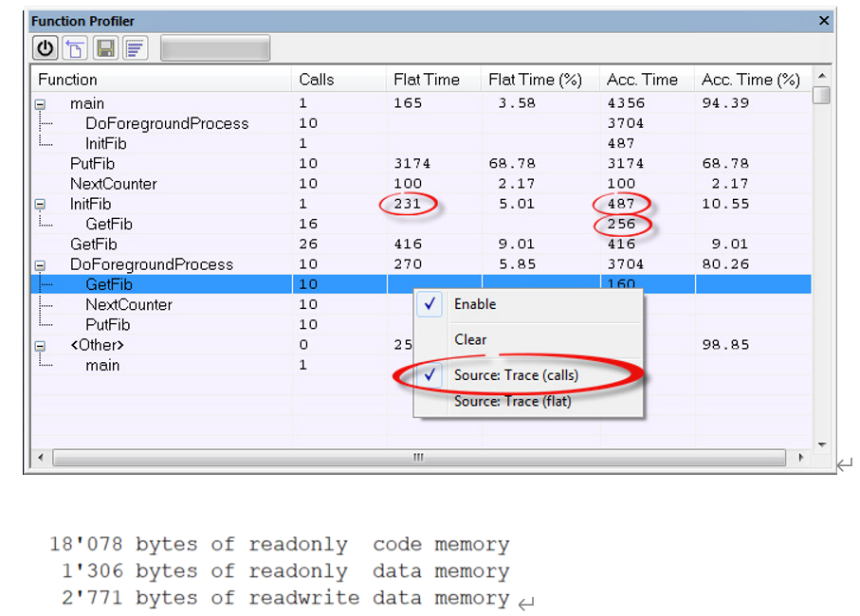Click the Save floppy disk icon

click(x=105, y=48)
